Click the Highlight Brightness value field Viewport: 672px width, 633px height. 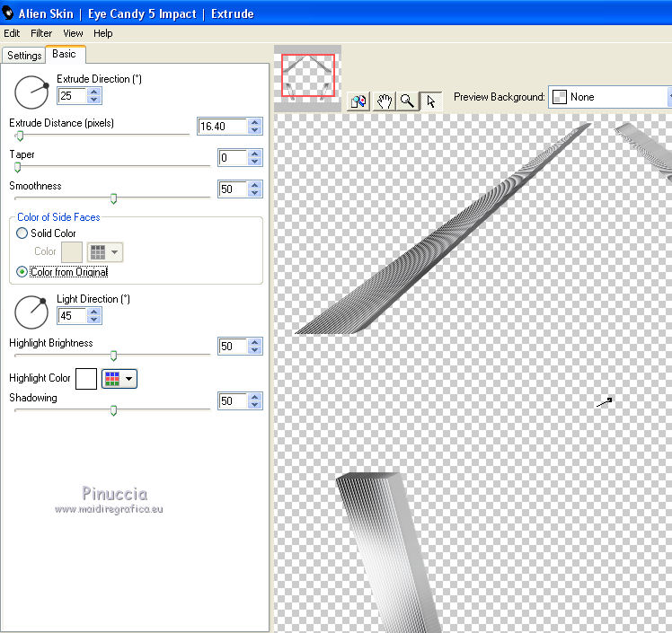(x=233, y=346)
